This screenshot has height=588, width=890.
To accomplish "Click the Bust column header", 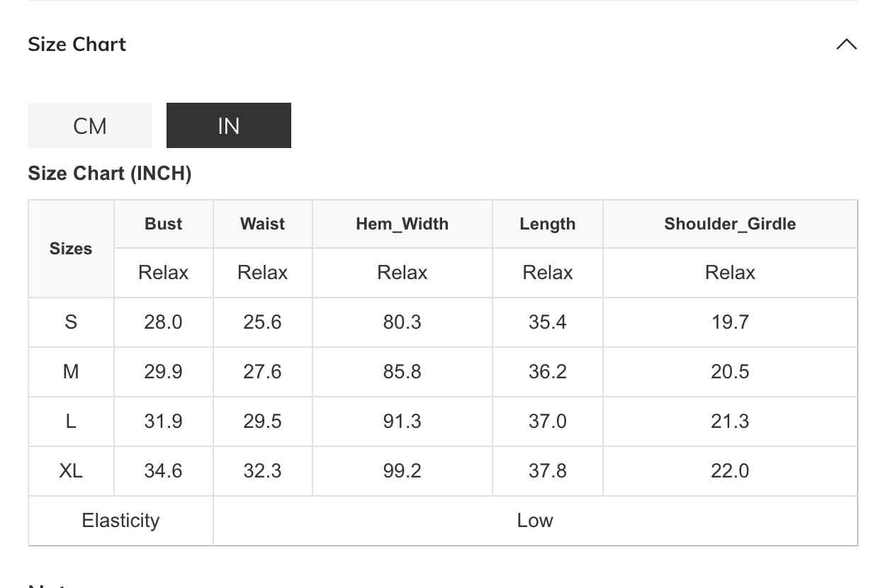I will coord(163,224).
